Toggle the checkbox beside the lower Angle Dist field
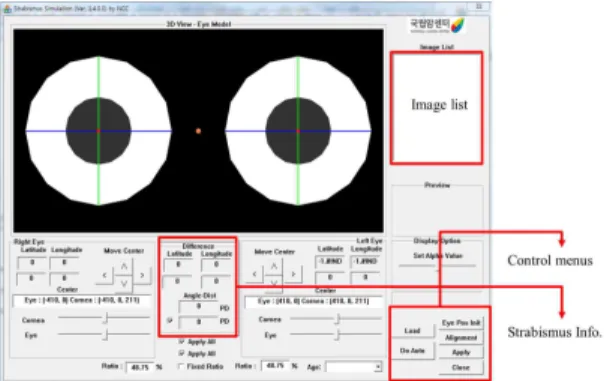Screen dimensions: 604x381 169,321
